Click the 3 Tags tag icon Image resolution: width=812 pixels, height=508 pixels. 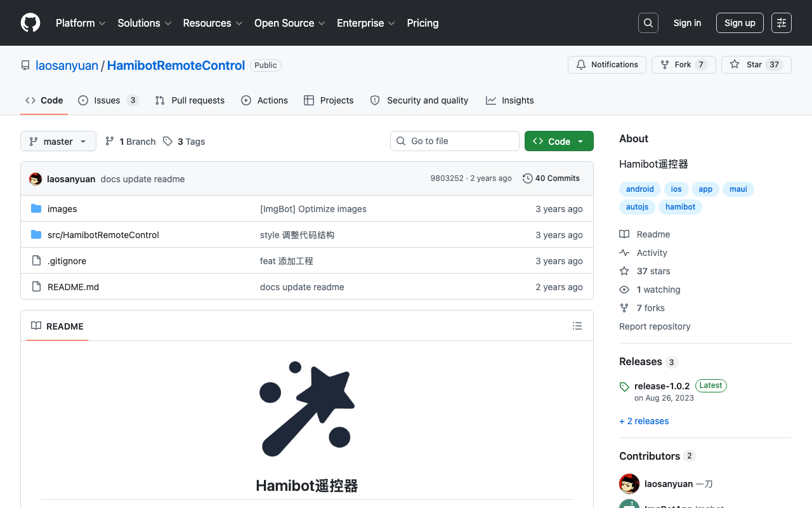(167, 142)
